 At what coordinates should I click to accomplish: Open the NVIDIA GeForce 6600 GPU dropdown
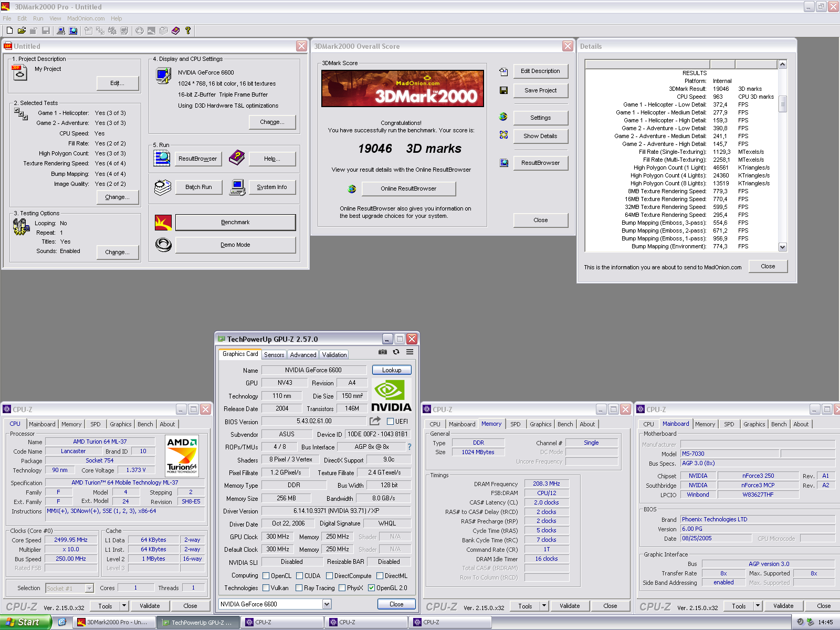pyautogui.click(x=327, y=604)
